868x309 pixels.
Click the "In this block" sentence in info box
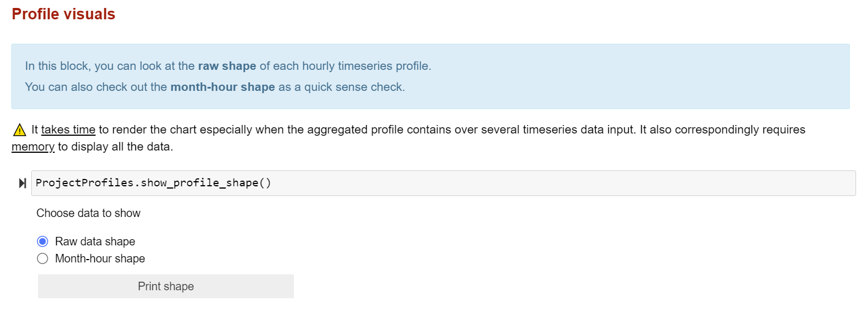[x=229, y=66]
